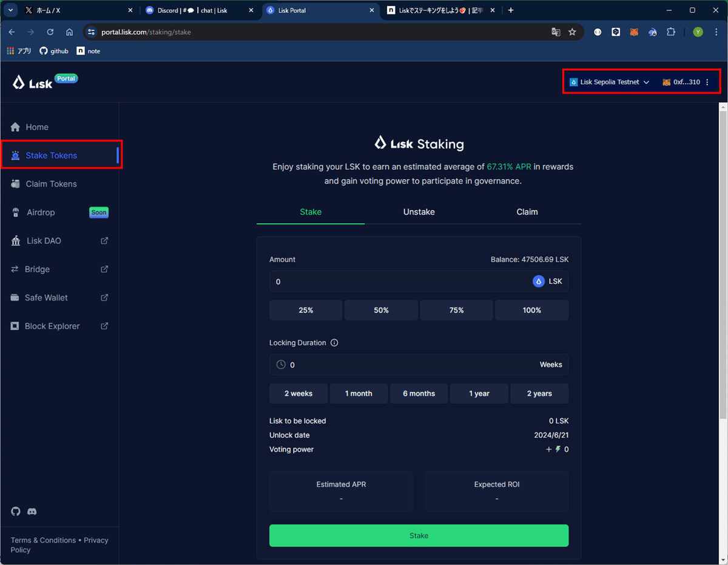Click the Balance: 47506.69 LSK text
The width and height of the screenshot is (728, 565).
530,259
